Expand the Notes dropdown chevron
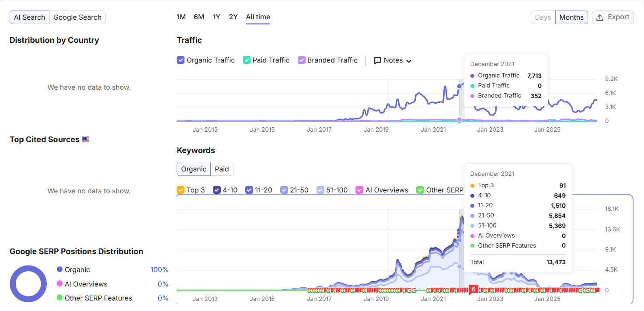This screenshot has height=311, width=644. coord(409,61)
